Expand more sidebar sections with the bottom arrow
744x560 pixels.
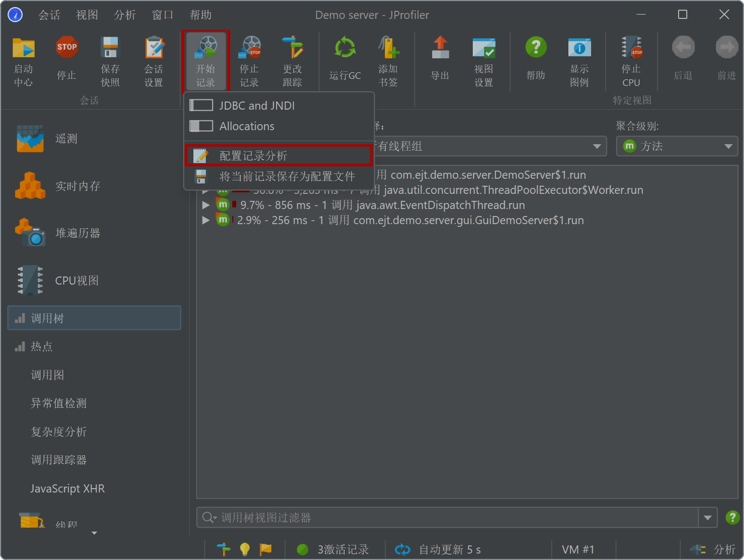point(95,533)
